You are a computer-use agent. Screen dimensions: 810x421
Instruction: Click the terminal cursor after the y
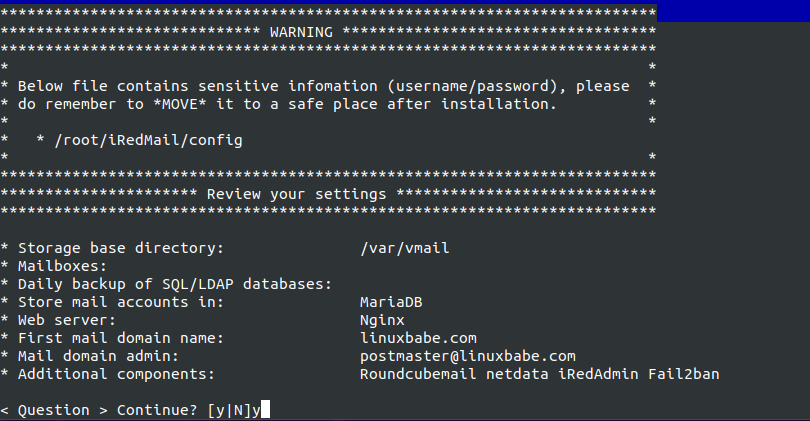pyautogui.click(x=266, y=410)
